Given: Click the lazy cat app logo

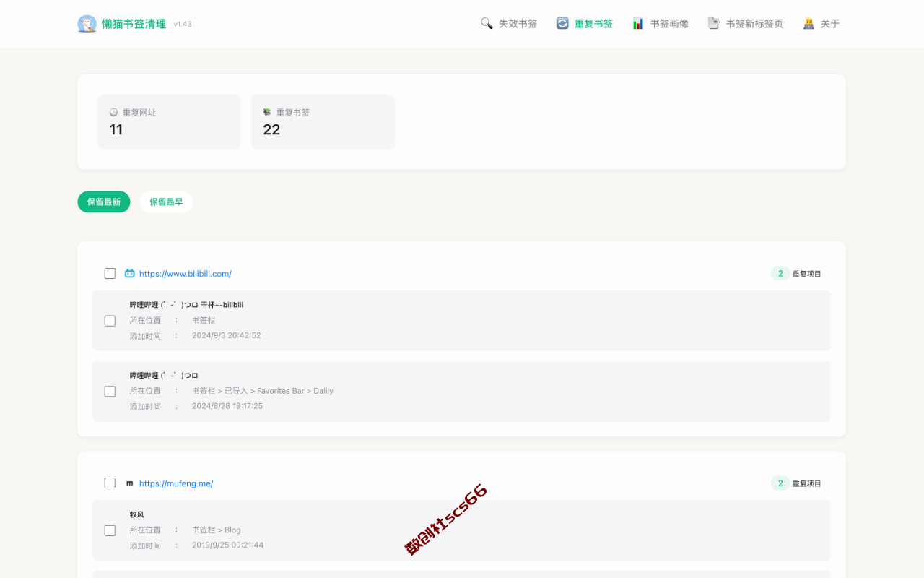Looking at the screenshot, I should click(x=87, y=24).
